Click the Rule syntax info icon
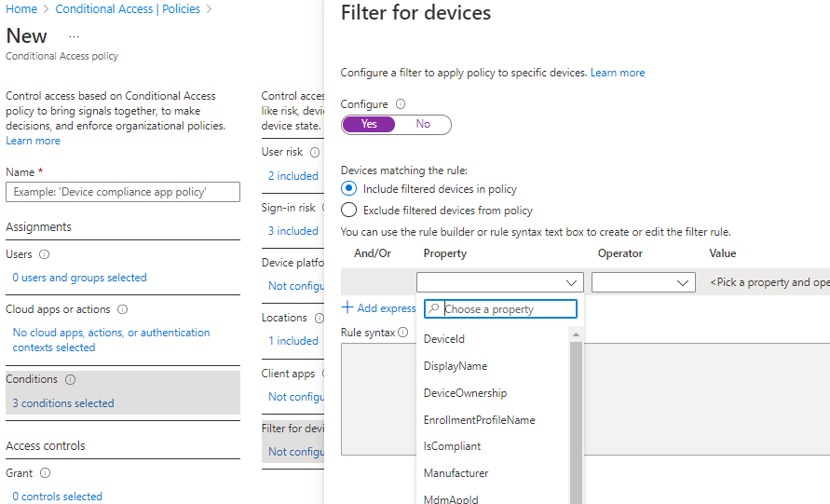 coord(403,333)
